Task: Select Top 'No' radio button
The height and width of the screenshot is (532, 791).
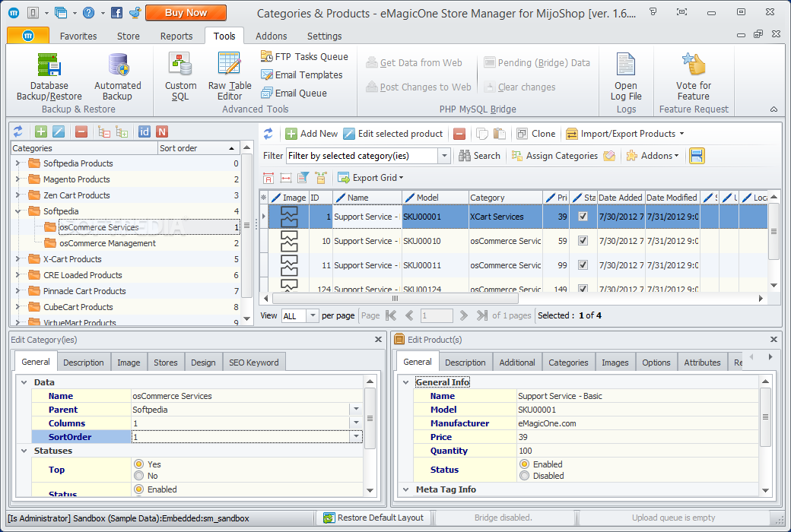Action: pyautogui.click(x=138, y=476)
